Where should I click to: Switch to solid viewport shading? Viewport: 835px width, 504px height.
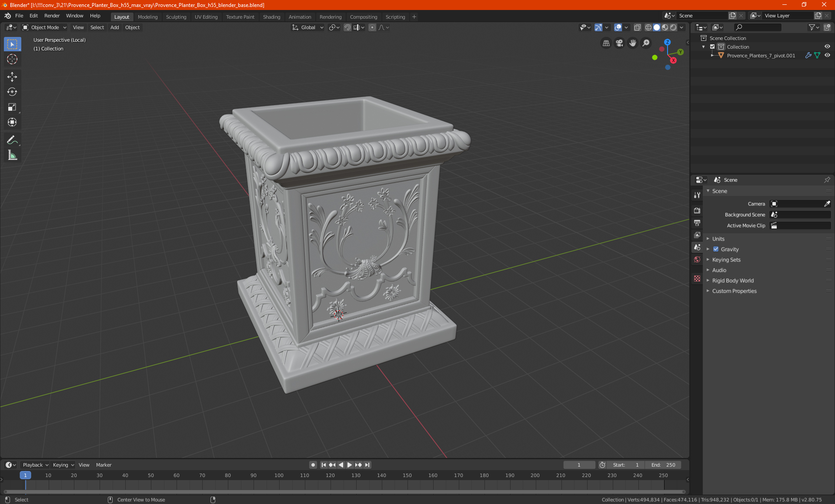(x=657, y=27)
